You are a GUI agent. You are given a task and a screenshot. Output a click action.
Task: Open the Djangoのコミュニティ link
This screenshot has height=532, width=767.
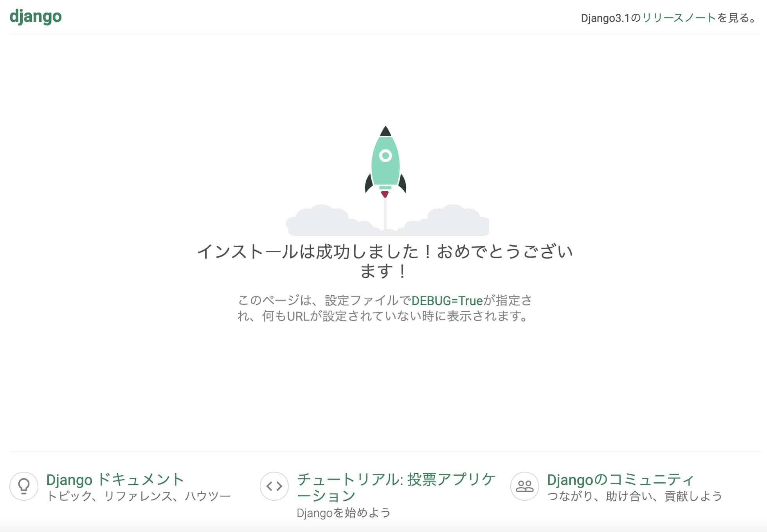coord(621,480)
